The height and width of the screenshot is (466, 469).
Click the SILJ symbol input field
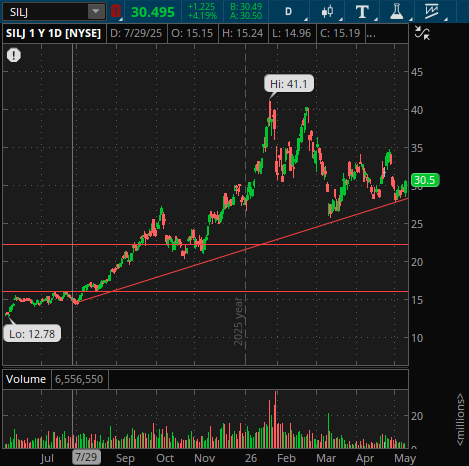[x=45, y=12]
